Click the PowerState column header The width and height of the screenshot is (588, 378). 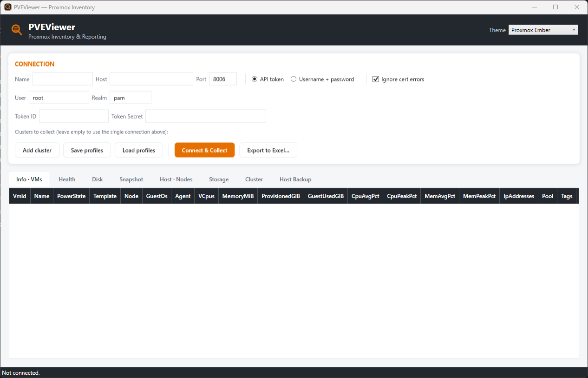point(72,196)
